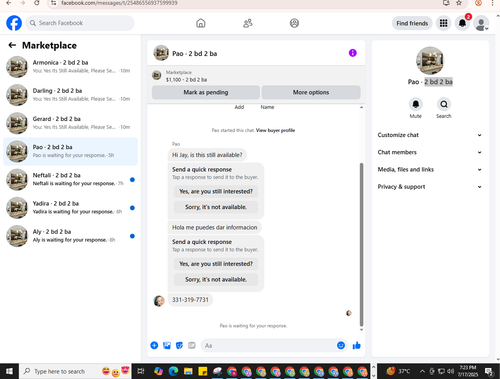The height and width of the screenshot is (379, 500).
Task: Launch Microsoft Edge from taskbar
Action: point(173,371)
